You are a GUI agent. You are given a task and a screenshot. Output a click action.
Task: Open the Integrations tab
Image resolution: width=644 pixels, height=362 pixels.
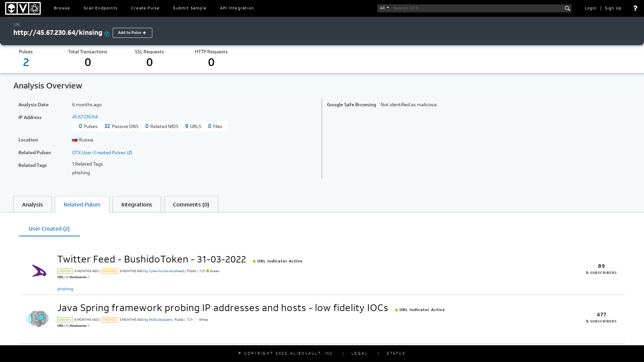[137, 204]
